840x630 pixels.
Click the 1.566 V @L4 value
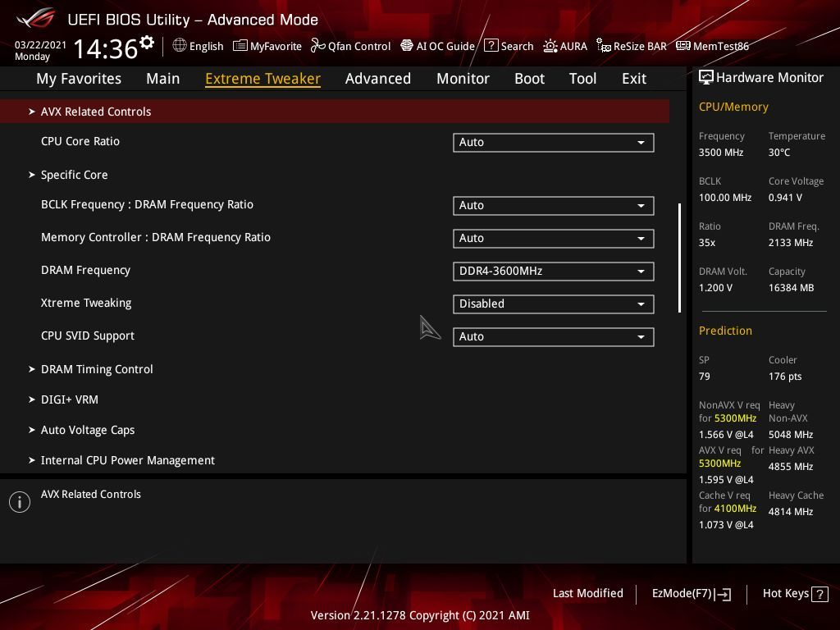coord(726,435)
